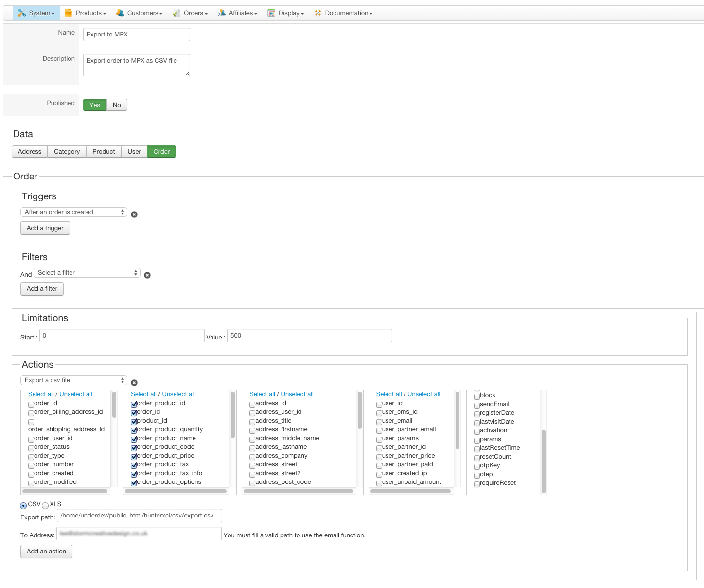Click the Documentation icon in the menu
The height and width of the screenshot is (588, 704).
click(x=318, y=13)
